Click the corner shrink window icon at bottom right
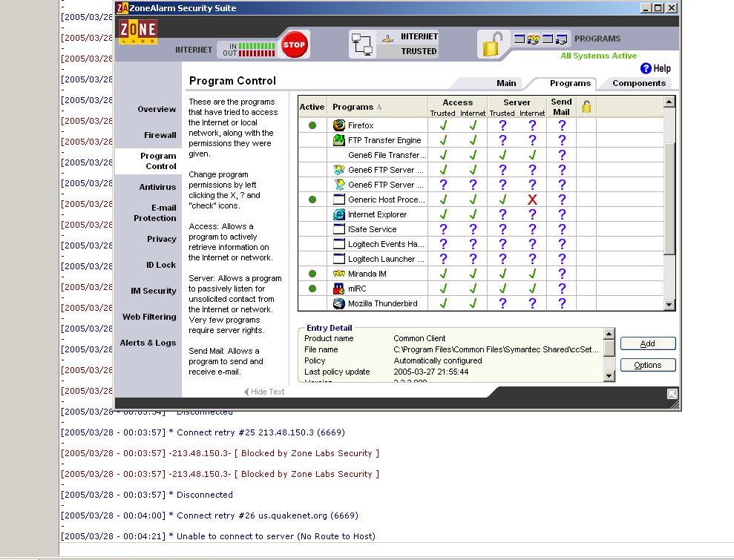 [x=672, y=394]
